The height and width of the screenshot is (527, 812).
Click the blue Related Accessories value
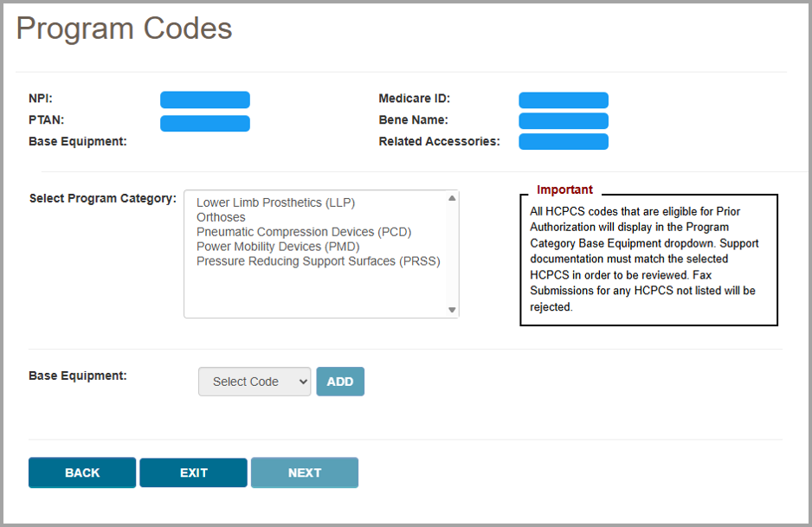(x=564, y=141)
